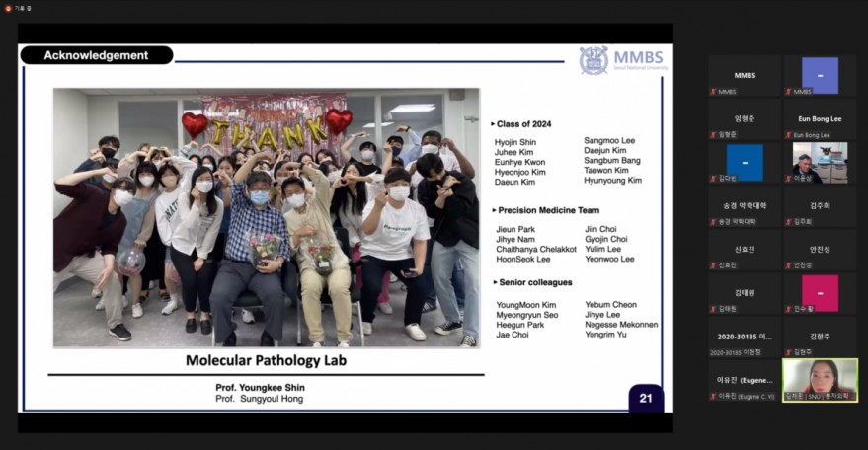
Task: Click the lab group photo on the slide
Action: [266, 217]
